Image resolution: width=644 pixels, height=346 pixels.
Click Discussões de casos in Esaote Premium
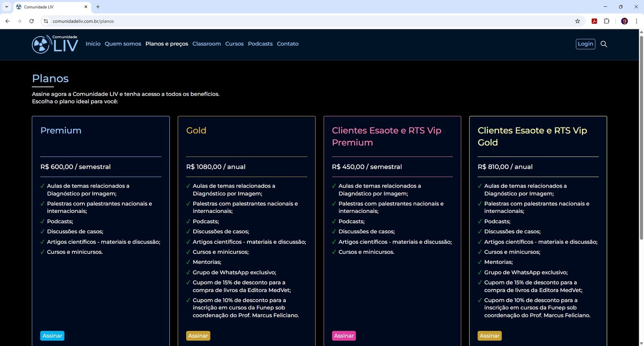[367, 231]
